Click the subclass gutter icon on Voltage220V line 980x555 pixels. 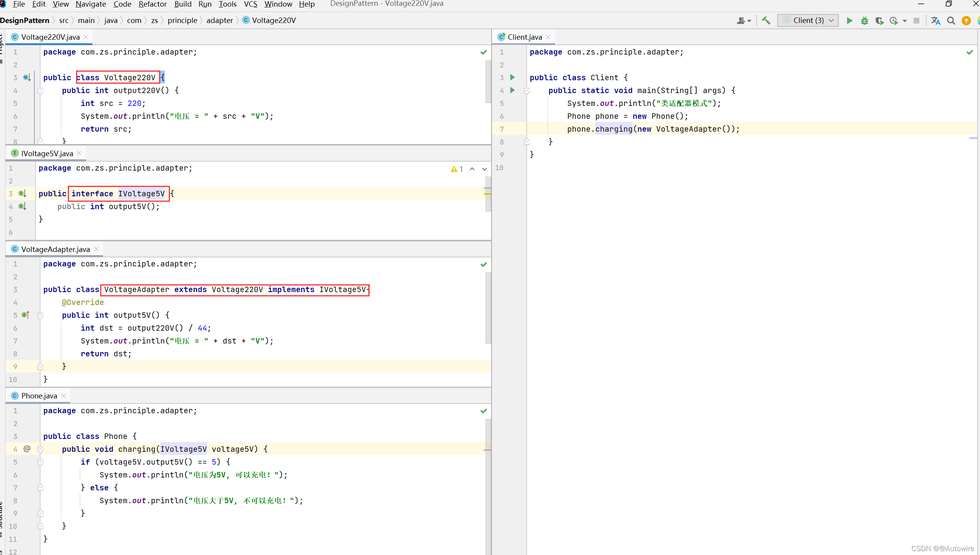coord(27,77)
